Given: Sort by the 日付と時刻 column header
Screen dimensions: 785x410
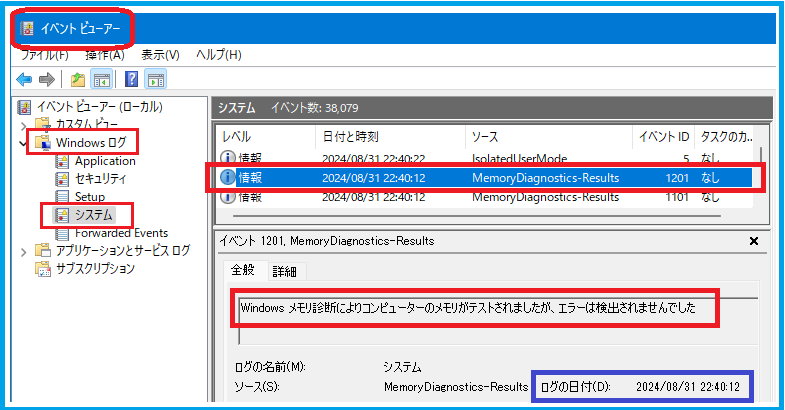Looking at the screenshot, I should tap(390, 137).
